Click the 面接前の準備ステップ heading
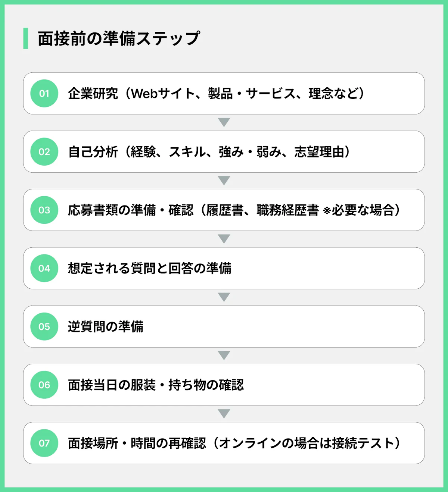Viewport: 448px width, 492px height. [x=119, y=38]
